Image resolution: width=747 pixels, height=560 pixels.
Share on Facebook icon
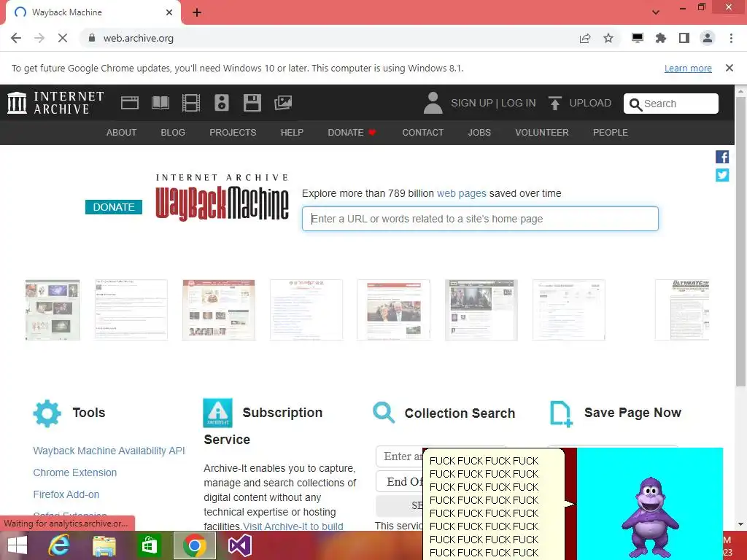click(x=722, y=157)
